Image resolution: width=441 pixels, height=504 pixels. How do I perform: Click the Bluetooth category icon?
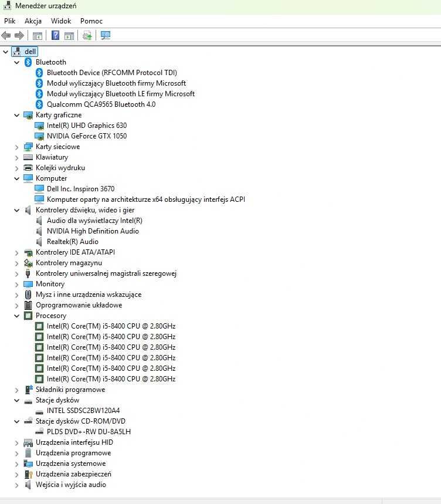pos(28,62)
